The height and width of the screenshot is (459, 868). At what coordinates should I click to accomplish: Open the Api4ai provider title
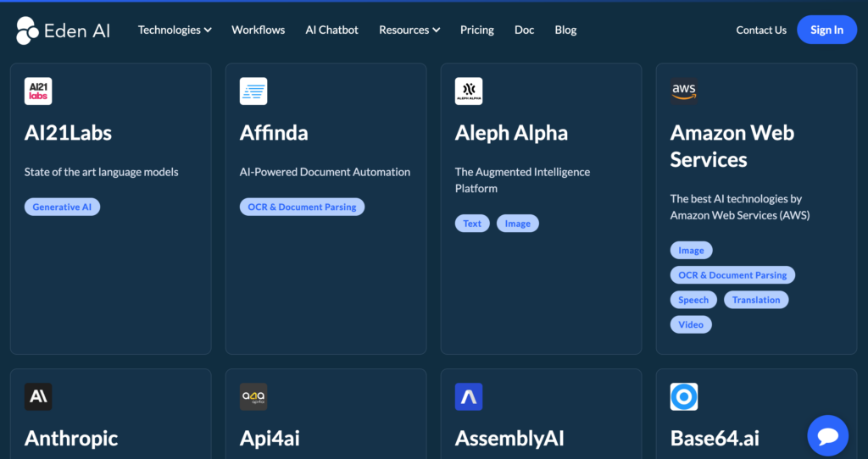pos(270,439)
